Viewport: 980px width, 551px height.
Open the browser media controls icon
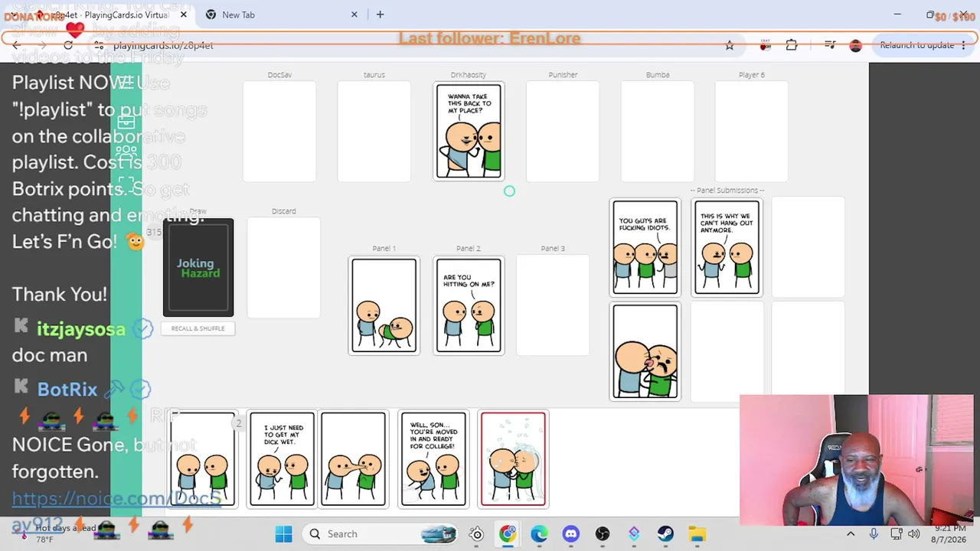click(x=830, y=45)
